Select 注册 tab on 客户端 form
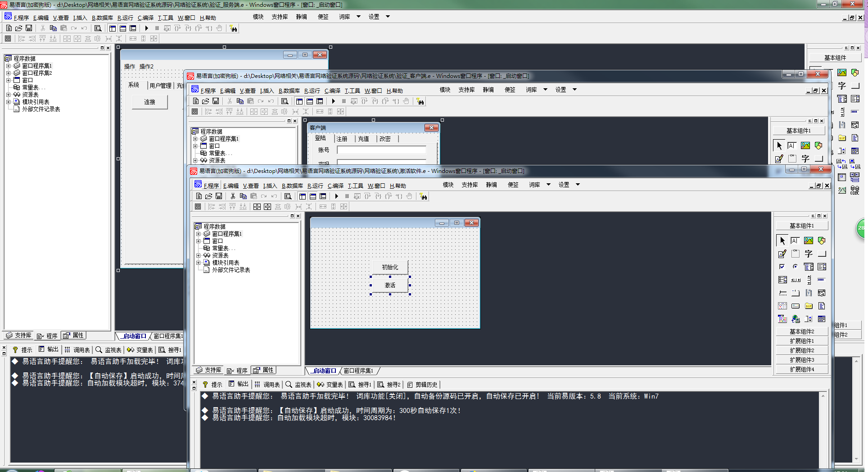 point(342,139)
